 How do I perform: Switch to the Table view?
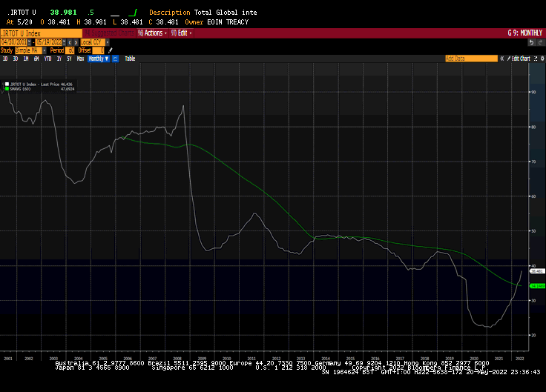point(130,59)
